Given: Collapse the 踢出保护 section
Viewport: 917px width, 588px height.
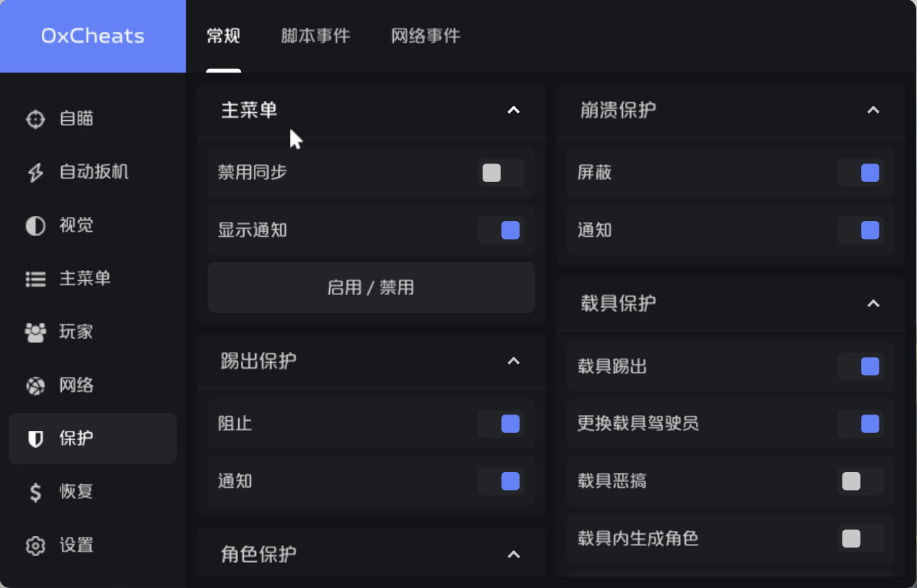Looking at the screenshot, I should coord(513,361).
